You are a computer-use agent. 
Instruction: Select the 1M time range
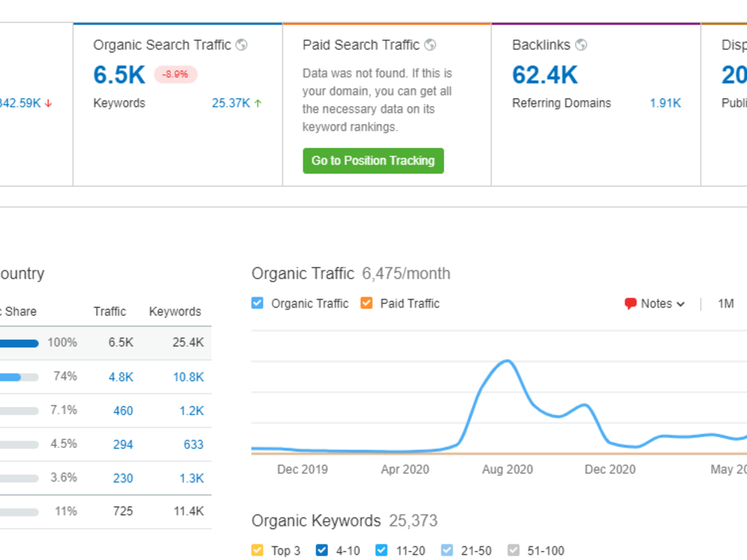click(x=725, y=304)
